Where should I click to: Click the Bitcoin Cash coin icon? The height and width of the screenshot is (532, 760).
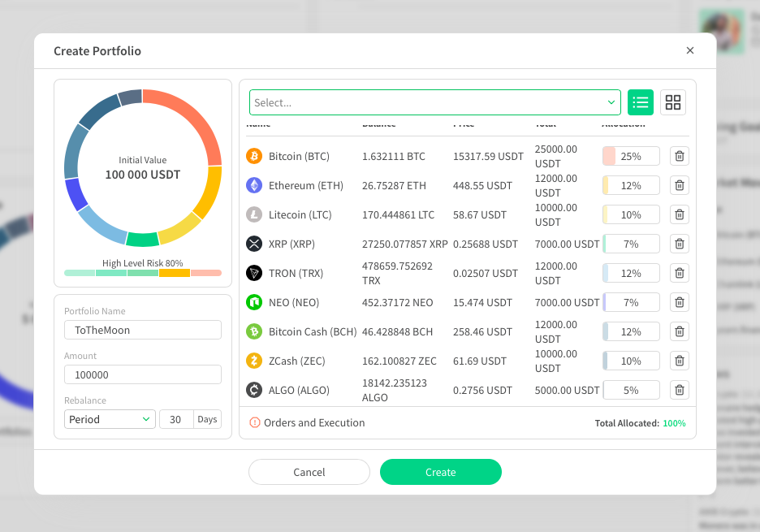pyautogui.click(x=254, y=331)
